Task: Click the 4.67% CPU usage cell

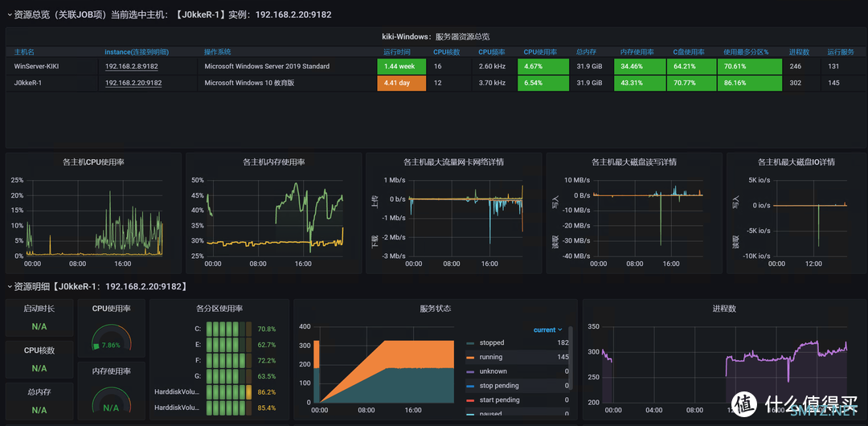Action: 543,67
